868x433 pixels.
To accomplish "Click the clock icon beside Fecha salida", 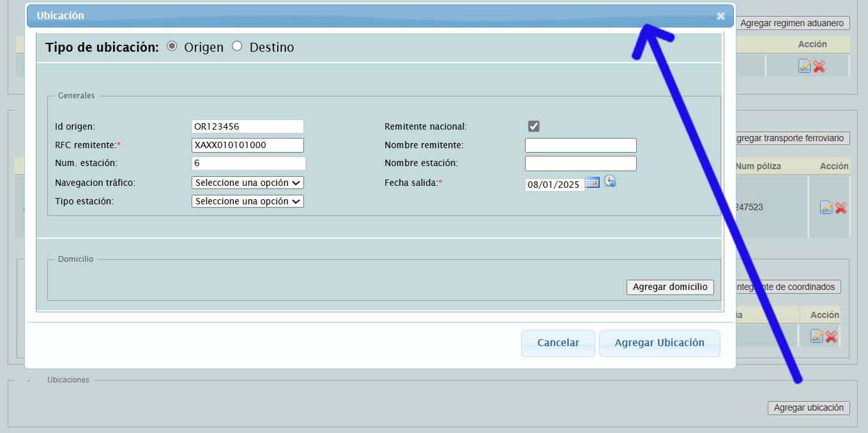I will [610, 181].
